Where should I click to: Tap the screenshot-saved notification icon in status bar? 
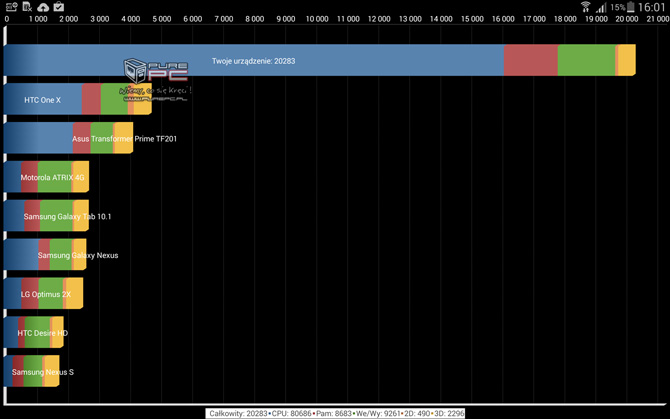(x=11, y=7)
